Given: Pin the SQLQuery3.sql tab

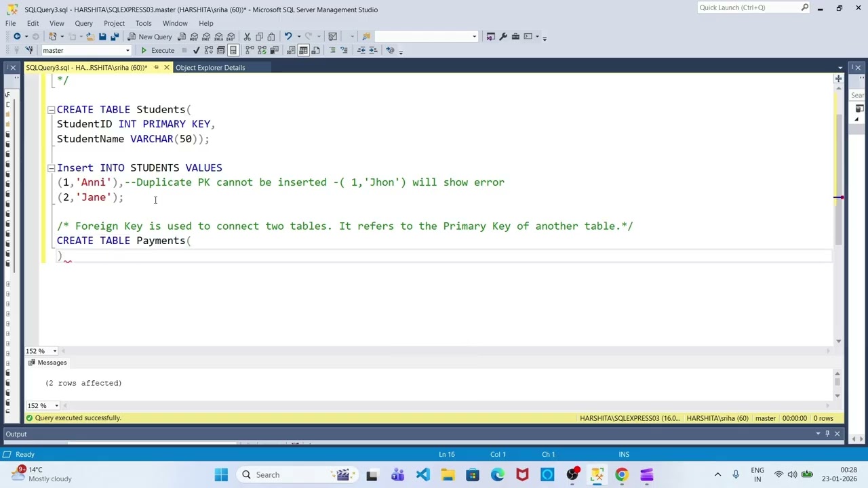Looking at the screenshot, I should pyautogui.click(x=156, y=68).
